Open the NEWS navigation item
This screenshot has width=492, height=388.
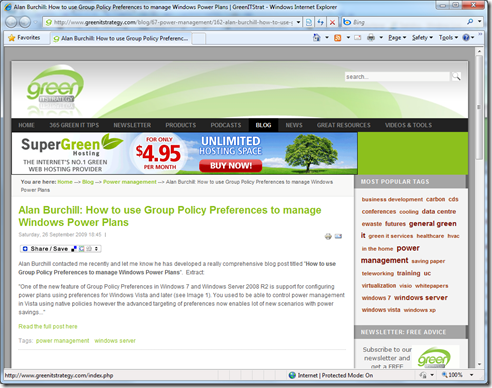pyautogui.click(x=294, y=125)
